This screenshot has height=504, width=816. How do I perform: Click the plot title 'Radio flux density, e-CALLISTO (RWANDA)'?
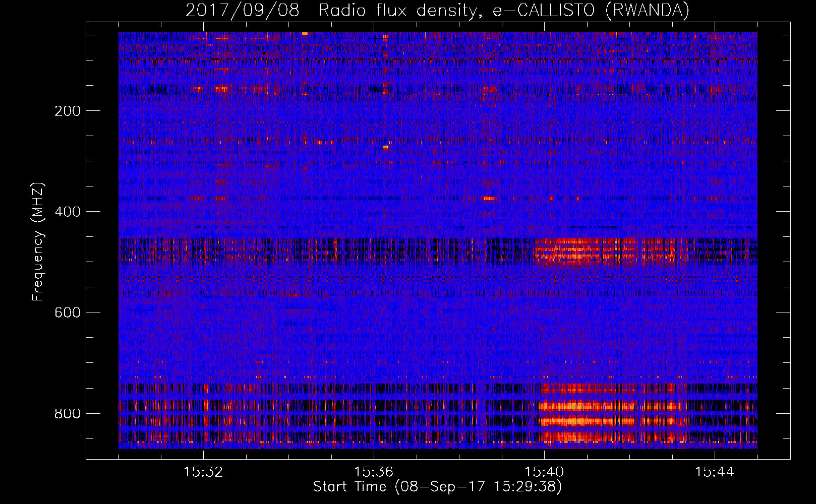pos(504,10)
